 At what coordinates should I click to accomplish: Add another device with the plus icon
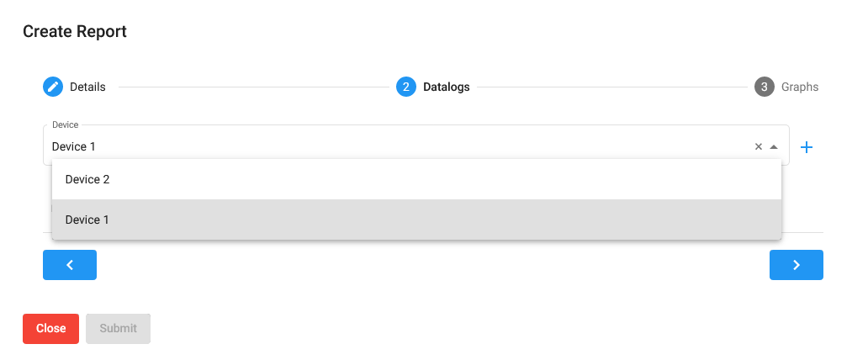807,147
